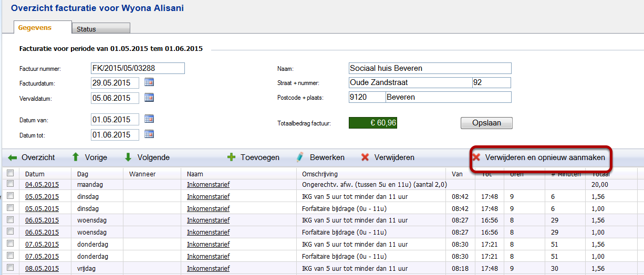Go to previous invoice with Vorige arrow
The height and width of the screenshot is (275, 644).
76,157
